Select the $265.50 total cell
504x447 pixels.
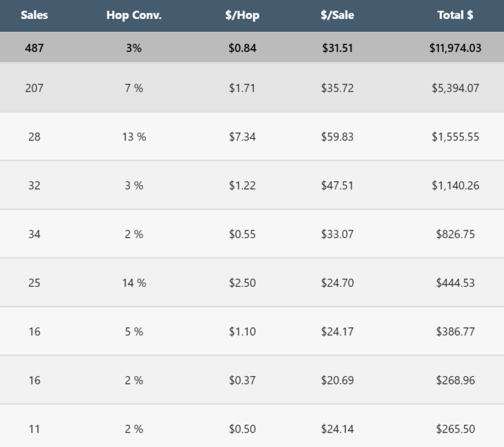pos(455,429)
